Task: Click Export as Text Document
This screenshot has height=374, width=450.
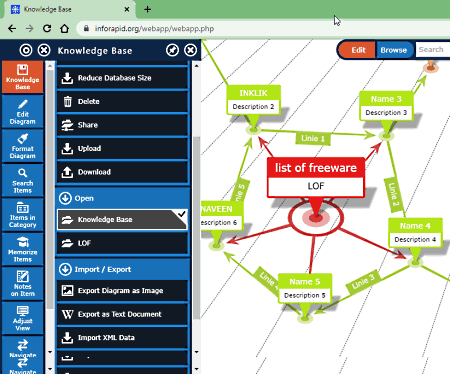Action: (122, 314)
